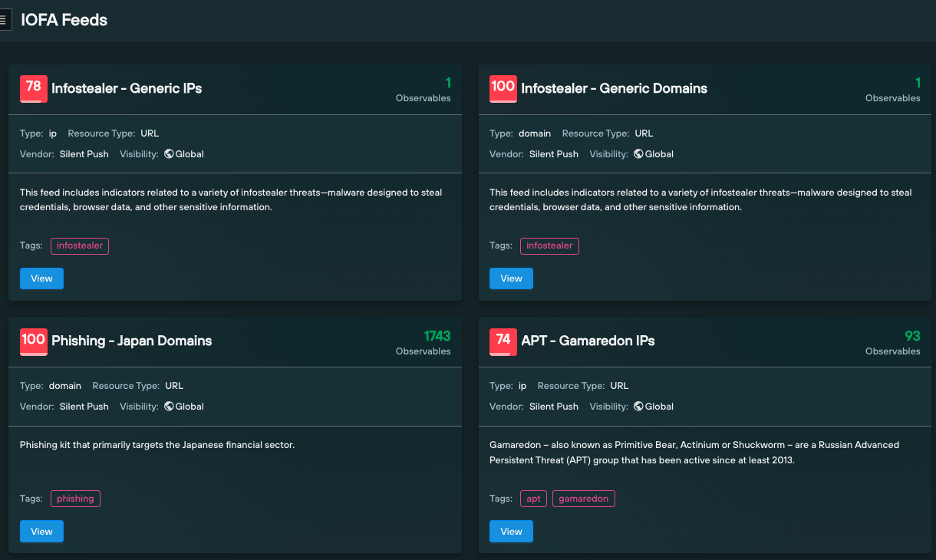This screenshot has width=936, height=560.
Task: Click globe icon in Infostealer Generic Domains card
Action: pos(638,154)
